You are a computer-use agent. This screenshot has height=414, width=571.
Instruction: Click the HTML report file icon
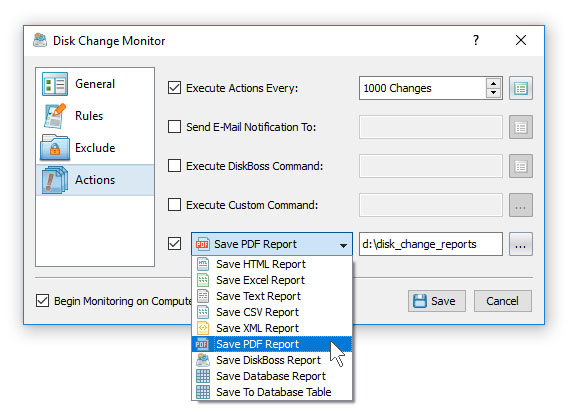pyautogui.click(x=203, y=264)
